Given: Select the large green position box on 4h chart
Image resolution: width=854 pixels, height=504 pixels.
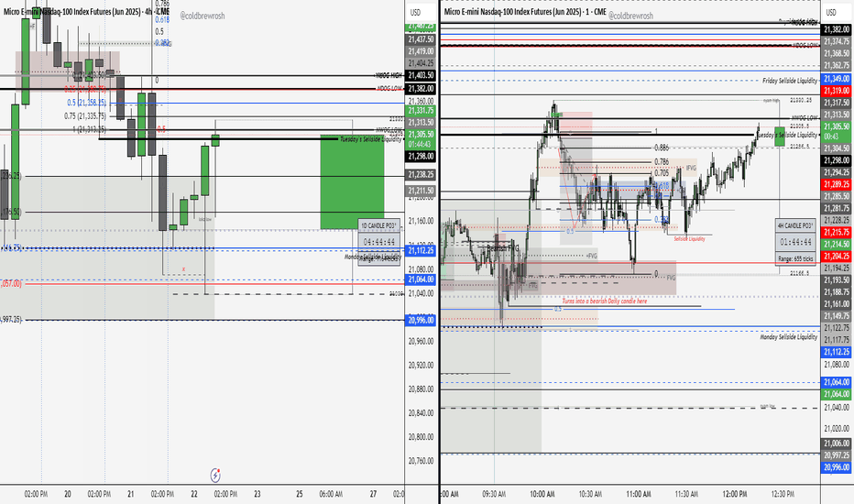Looking at the screenshot, I should [352, 182].
